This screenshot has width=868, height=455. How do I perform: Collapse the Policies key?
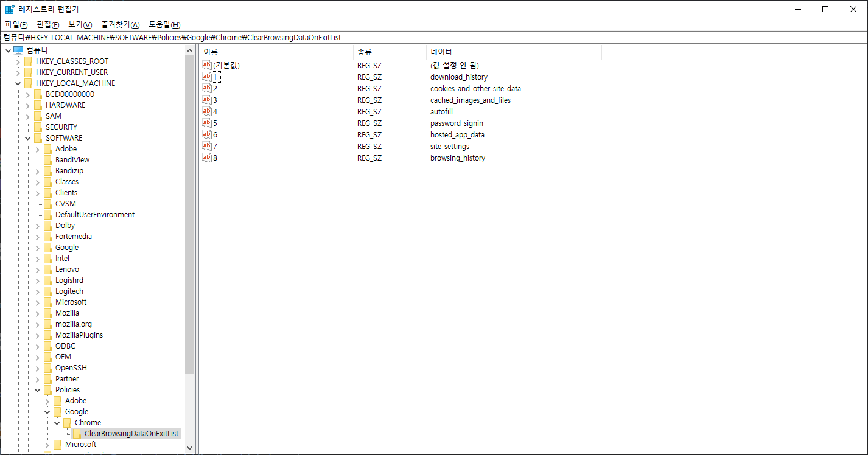click(x=37, y=389)
